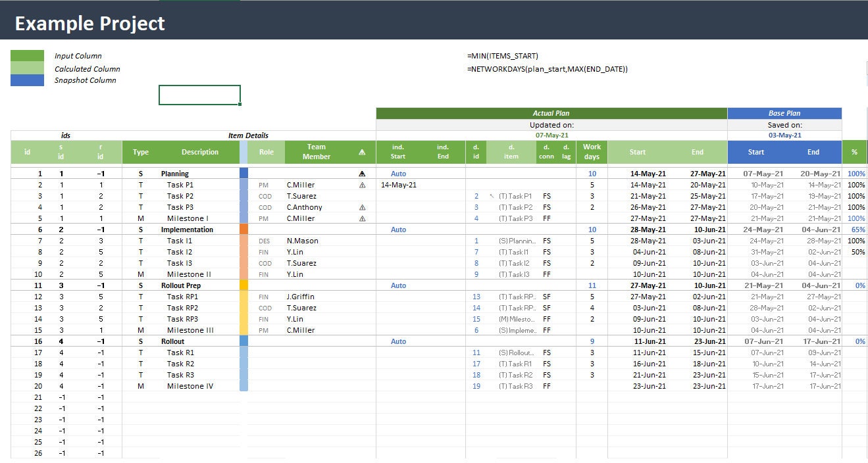
Task: Click the yellow status indicator beside Rollout Prep
Action: [244, 285]
